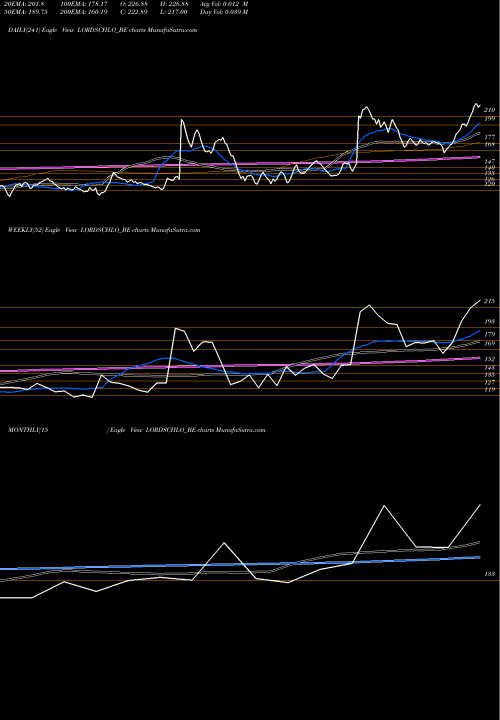The width and height of the screenshot is (500, 720).
Task: Click the 147 price label on daily chart
Action: coord(489,162)
